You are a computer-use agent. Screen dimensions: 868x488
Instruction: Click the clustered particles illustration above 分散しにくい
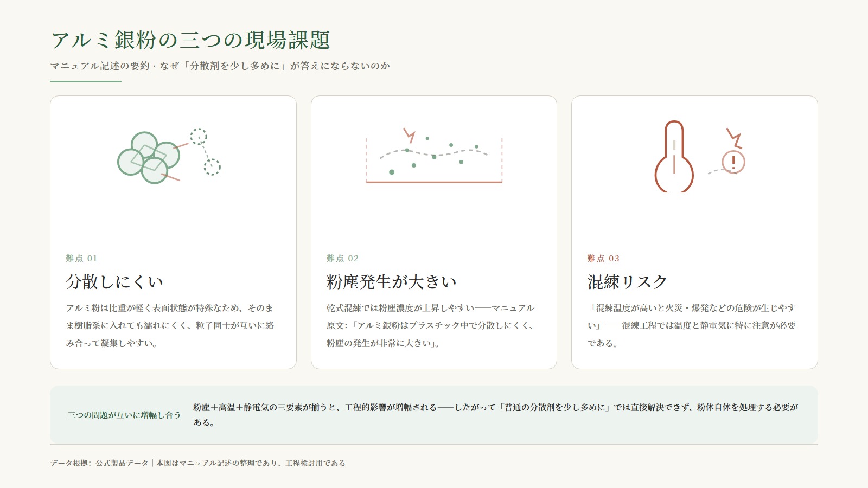pyautogui.click(x=169, y=156)
